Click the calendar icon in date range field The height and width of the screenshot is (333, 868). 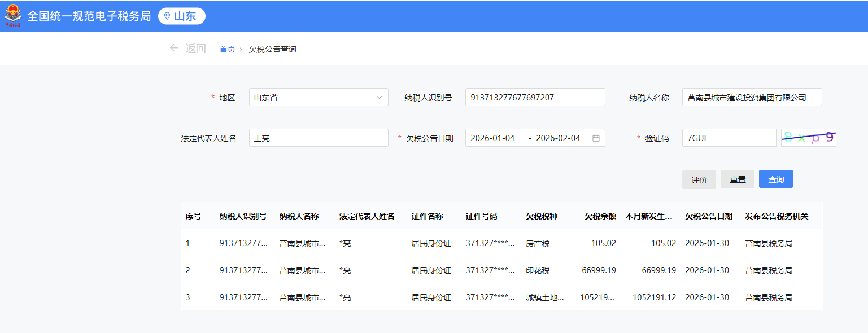(596, 138)
